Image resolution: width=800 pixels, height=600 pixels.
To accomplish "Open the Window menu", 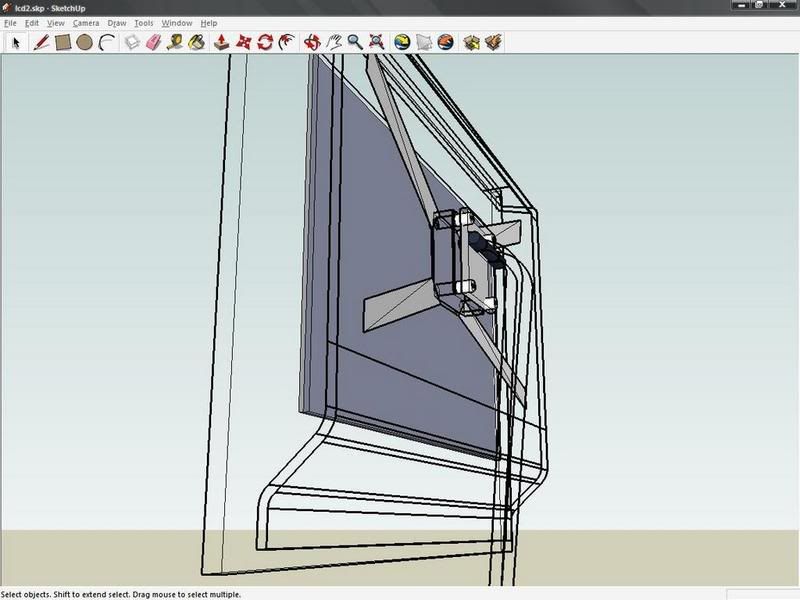I will [x=176, y=22].
